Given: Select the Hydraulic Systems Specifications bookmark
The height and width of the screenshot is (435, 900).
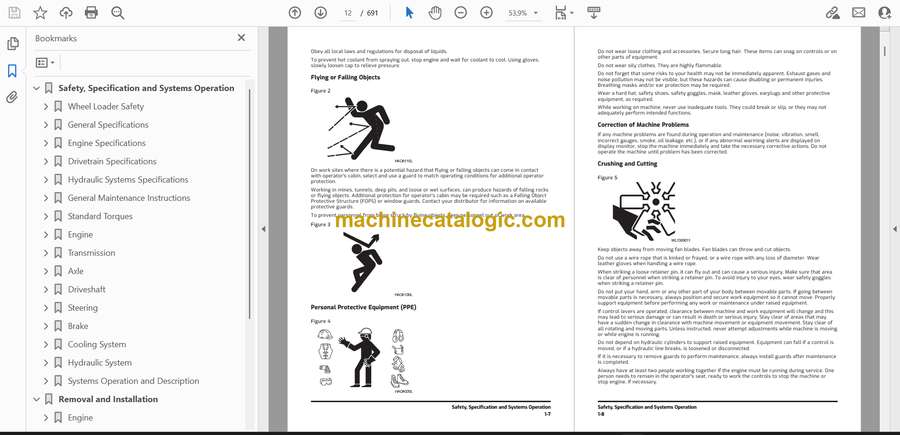Looking at the screenshot, I should (128, 180).
